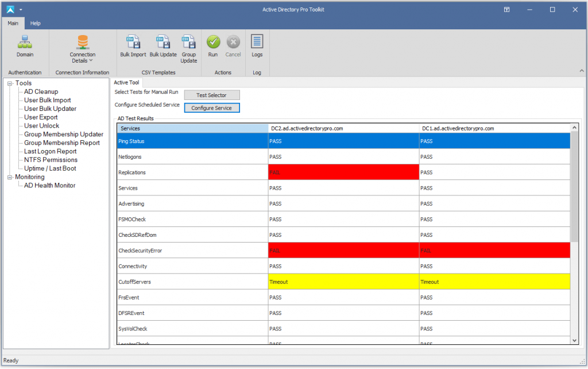Select User Export in the tree
The width and height of the screenshot is (588, 369).
pos(41,117)
